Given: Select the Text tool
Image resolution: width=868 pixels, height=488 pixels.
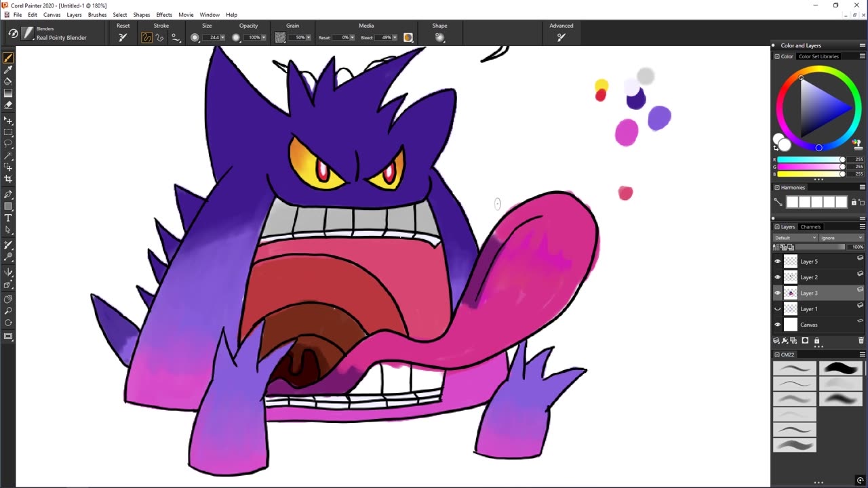Looking at the screenshot, I should click(x=8, y=218).
